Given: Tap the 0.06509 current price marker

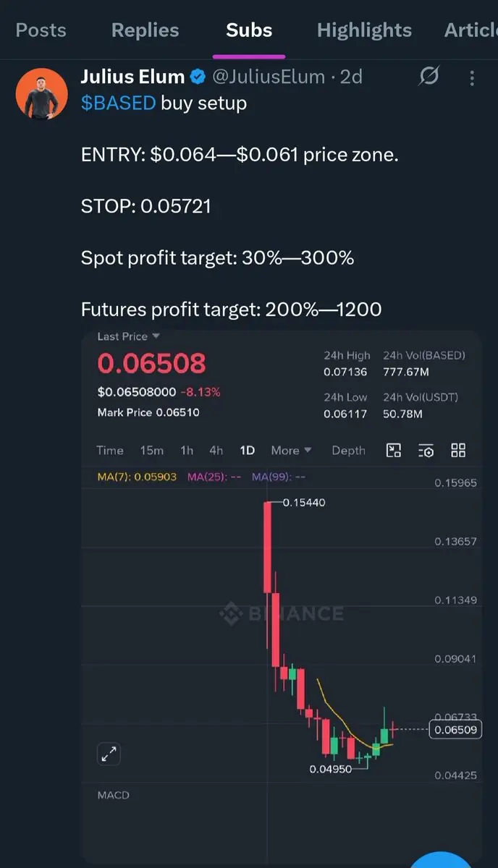Looking at the screenshot, I should pyautogui.click(x=455, y=730).
